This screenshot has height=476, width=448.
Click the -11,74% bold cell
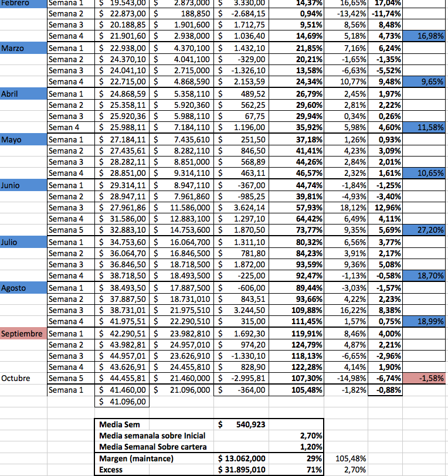click(x=385, y=13)
